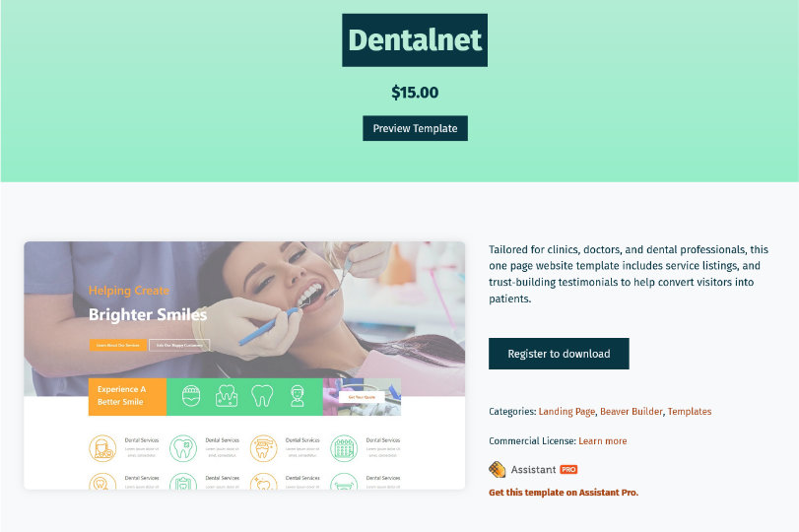The image size is (799, 532).
Task: Click Learn more about Commercial License
Action: coord(603,440)
